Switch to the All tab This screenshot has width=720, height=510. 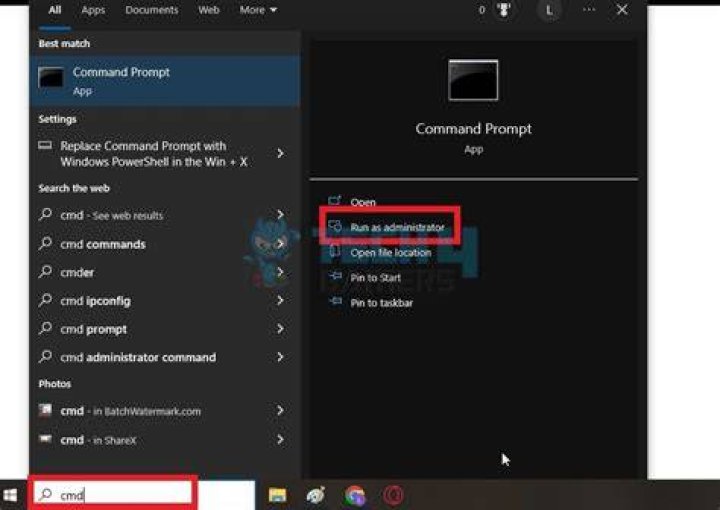click(55, 10)
